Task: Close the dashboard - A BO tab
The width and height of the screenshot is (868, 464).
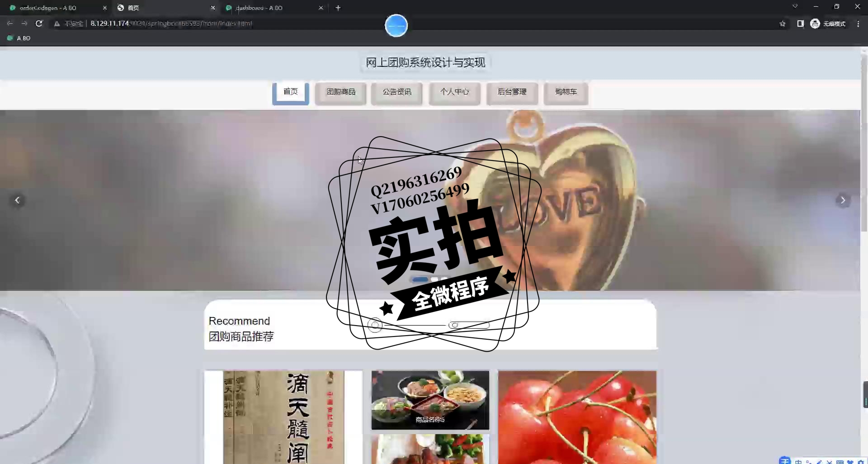Action: point(321,8)
